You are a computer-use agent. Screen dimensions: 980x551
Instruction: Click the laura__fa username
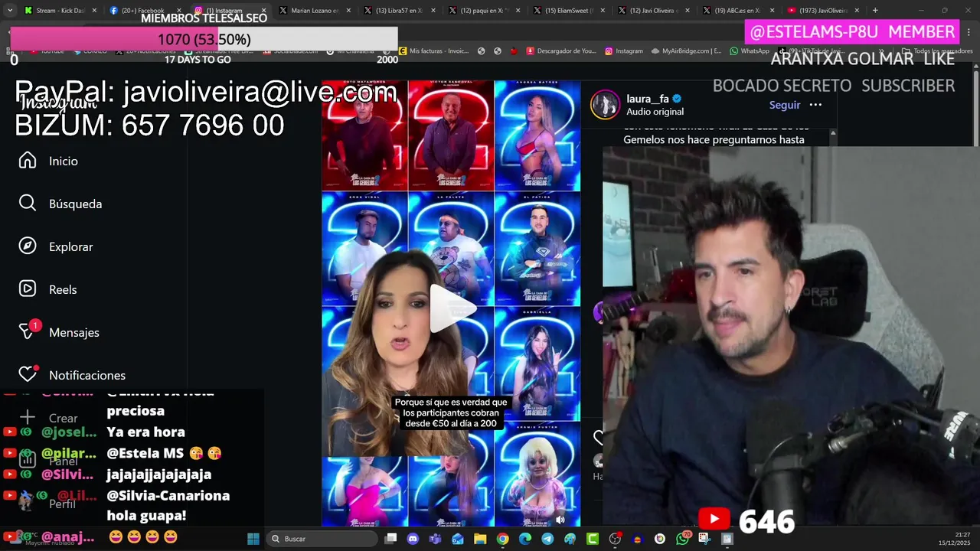coord(648,99)
